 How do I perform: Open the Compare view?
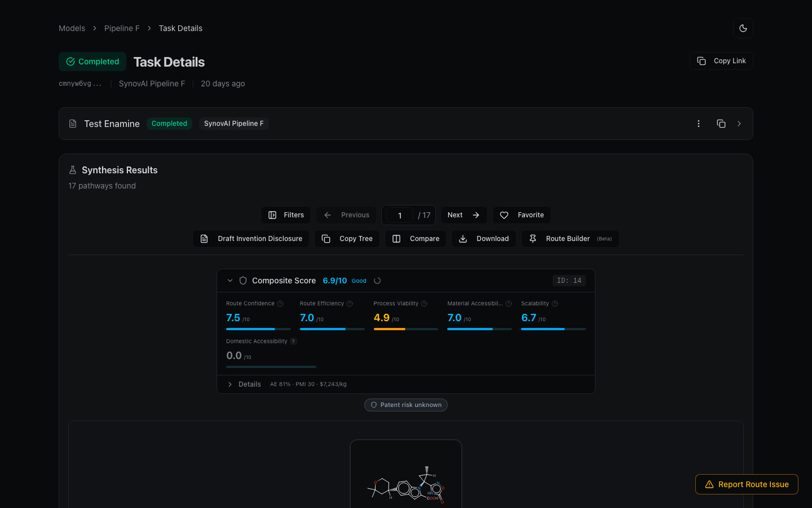[x=416, y=239]
